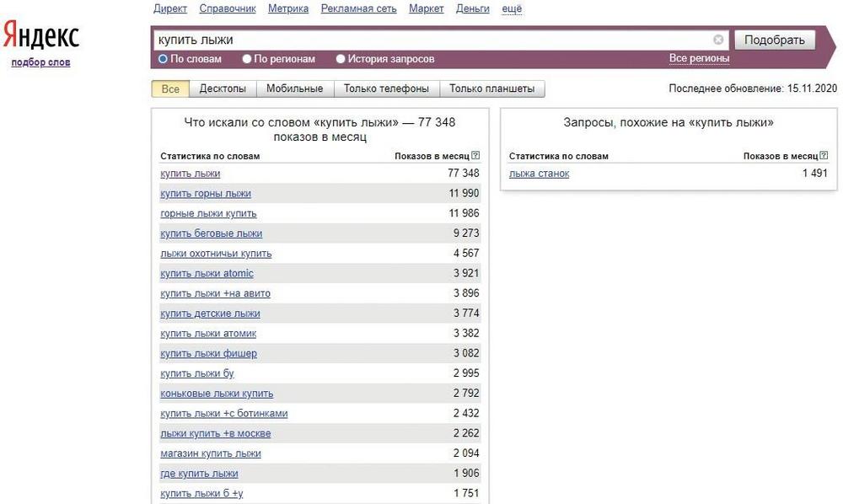Screen dimensions: 843x504
Task: Open the 'купить лыжи' keyword link in results
Action: pos(191,174)
